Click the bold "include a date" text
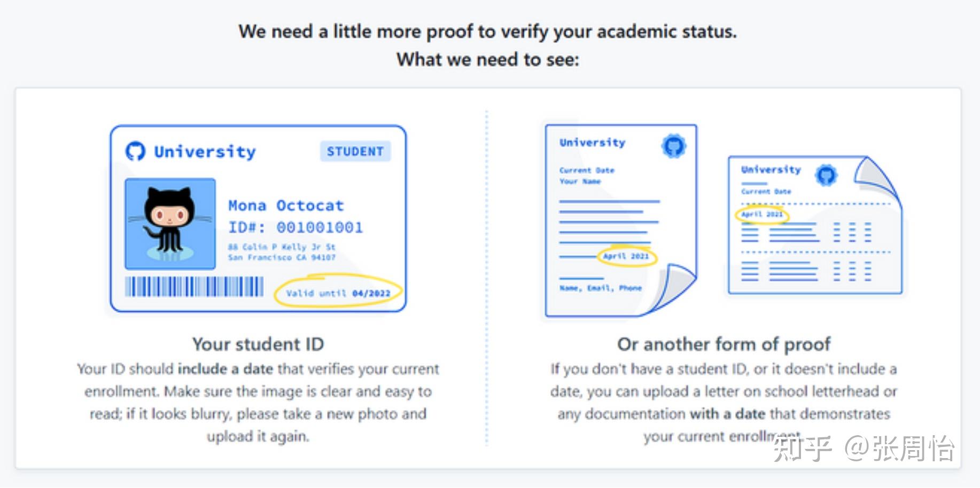The height and width of the screenshot is (488, 980). (225, 369)
